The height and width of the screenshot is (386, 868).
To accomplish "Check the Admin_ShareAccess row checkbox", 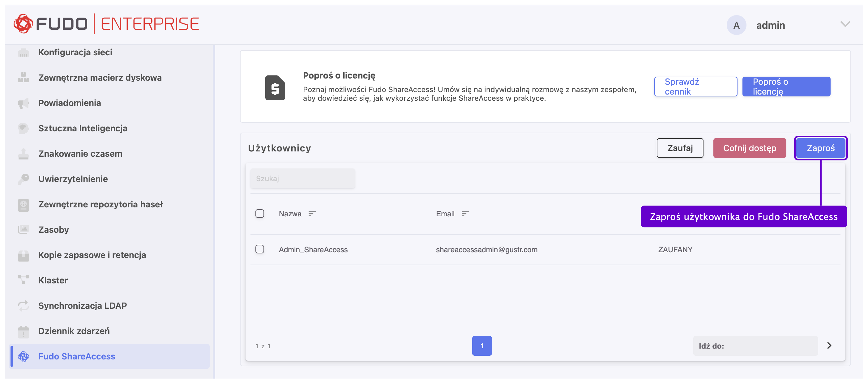I will pyautogui.click(x=259, y=249).
